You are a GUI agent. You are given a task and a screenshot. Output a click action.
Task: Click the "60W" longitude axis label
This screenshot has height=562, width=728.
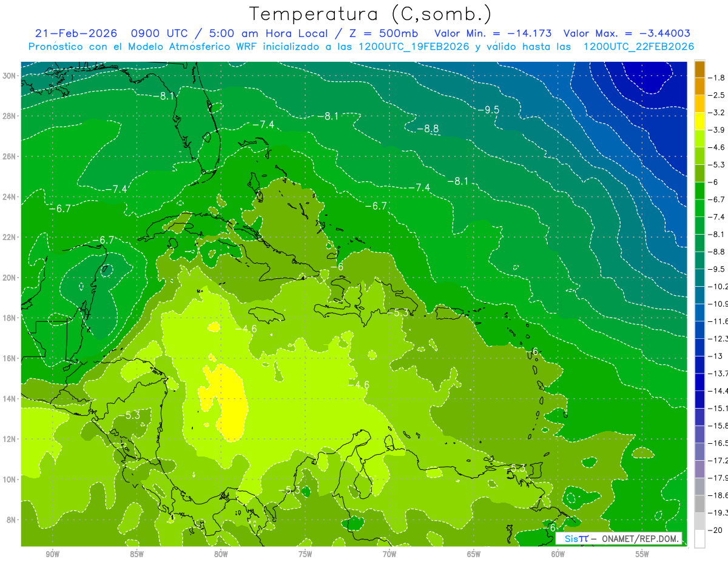[x=558, y=554]
